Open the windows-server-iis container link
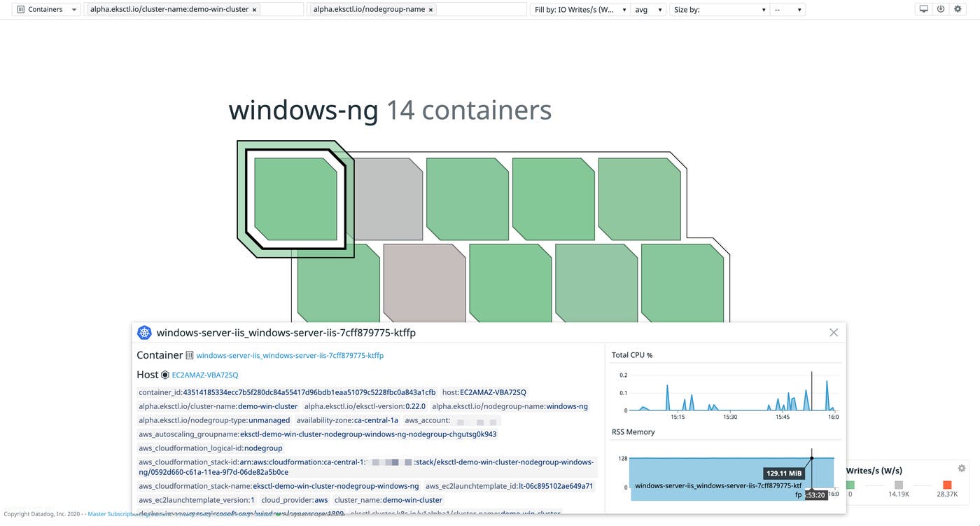The width and height of the screenshot is (980, 526). (x=289, y=355)
